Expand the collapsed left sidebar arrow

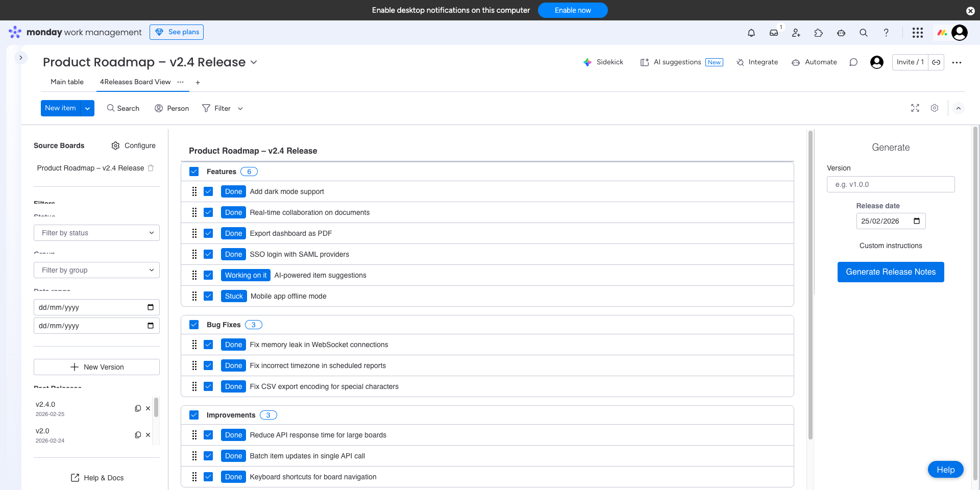[x=21, y=58]
